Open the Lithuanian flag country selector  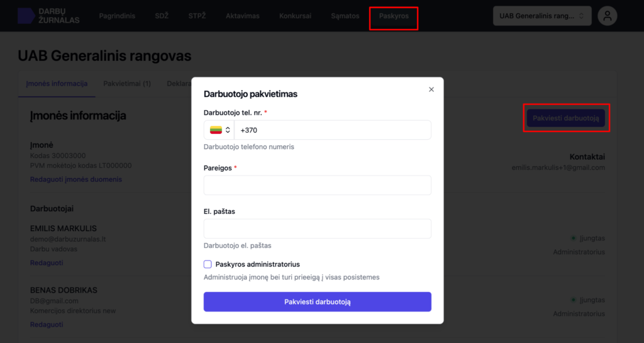click(219, 130)
